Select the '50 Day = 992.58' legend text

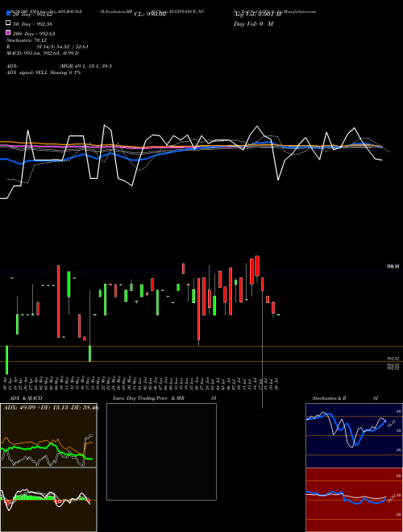(x=33, y=24)
